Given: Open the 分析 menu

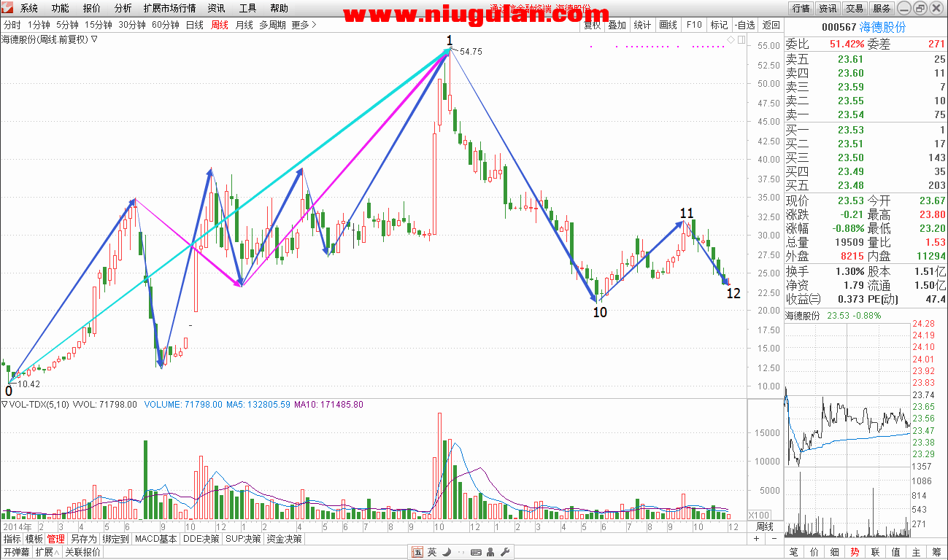Looking at the screenshot, I should [123, 9].
